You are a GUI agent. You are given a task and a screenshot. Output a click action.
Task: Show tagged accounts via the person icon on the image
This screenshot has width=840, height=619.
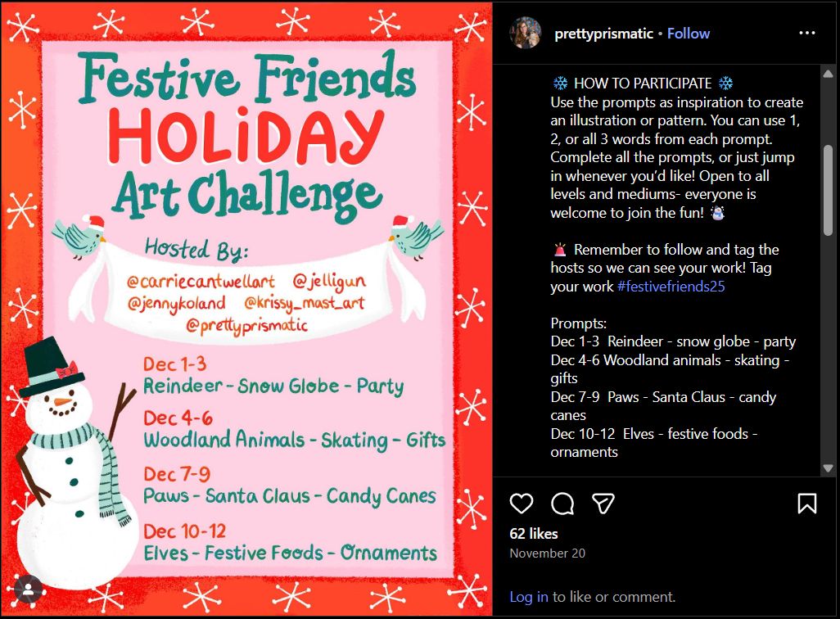30,588
